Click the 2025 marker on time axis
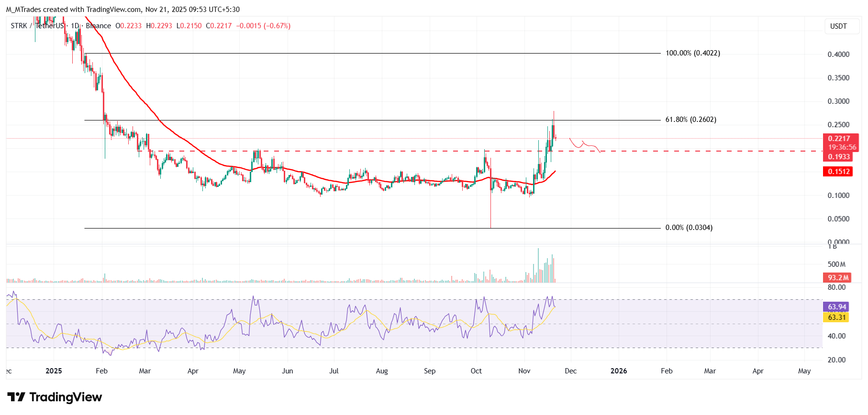This screenshot has height=415, width=868. pyautogui.click(x=54, y=371)
